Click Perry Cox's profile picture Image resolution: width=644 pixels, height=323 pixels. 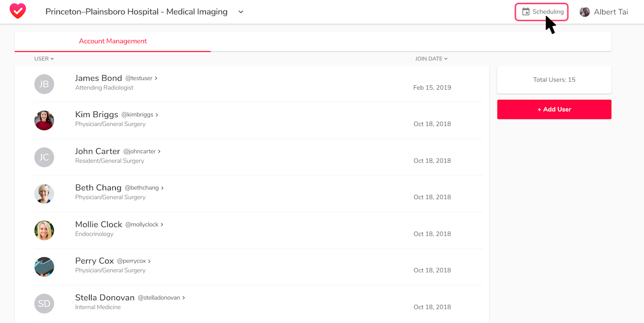click(x=44, y=267)
